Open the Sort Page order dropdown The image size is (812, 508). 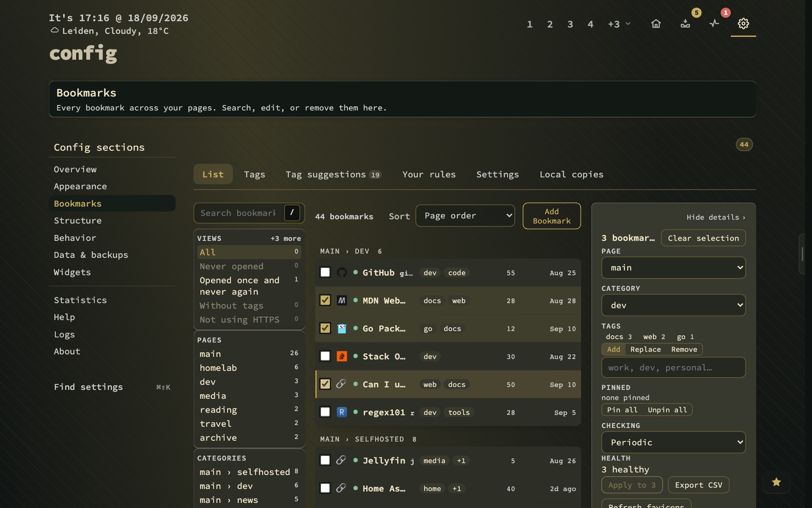pyautogui.click(x=465, y=216)
